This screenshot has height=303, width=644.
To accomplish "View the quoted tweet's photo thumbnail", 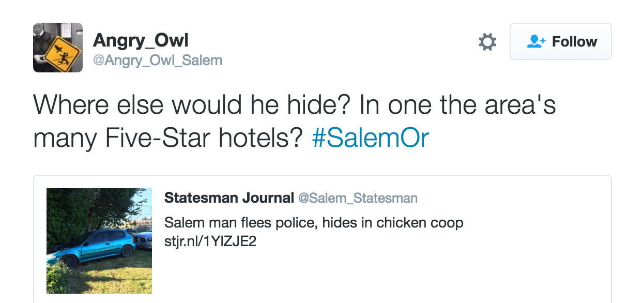I will coord(99,241).
